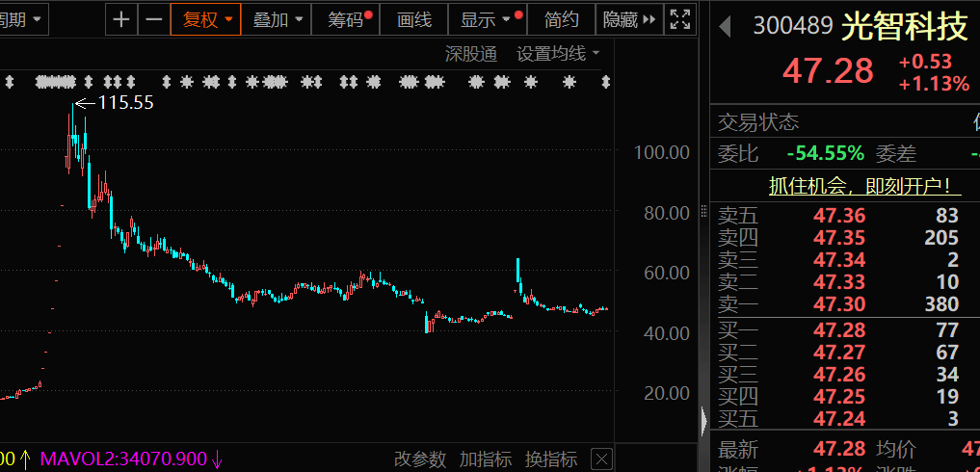Click the 115.55 peak price marker arrow
The image size is (980, 472).
click(x=85, y=102)
